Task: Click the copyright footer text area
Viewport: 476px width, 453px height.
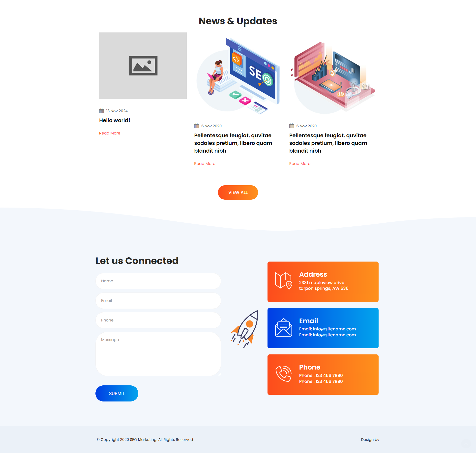Action: [x=145, y=439]
